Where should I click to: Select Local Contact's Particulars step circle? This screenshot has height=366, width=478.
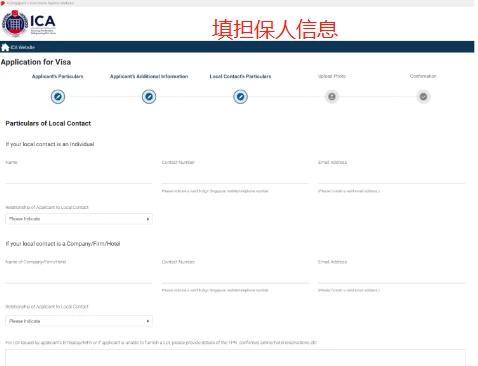pyautogui.click(x=240, y=97)
